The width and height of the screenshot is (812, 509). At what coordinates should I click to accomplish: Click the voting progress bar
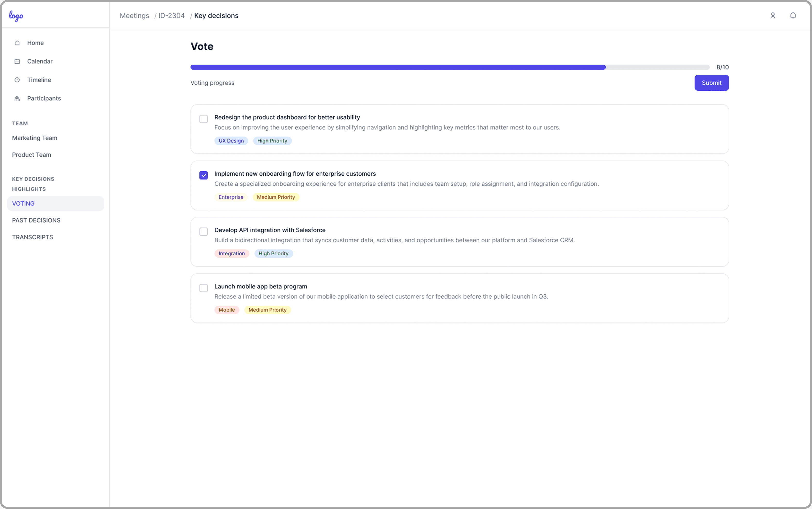point(450,67)
